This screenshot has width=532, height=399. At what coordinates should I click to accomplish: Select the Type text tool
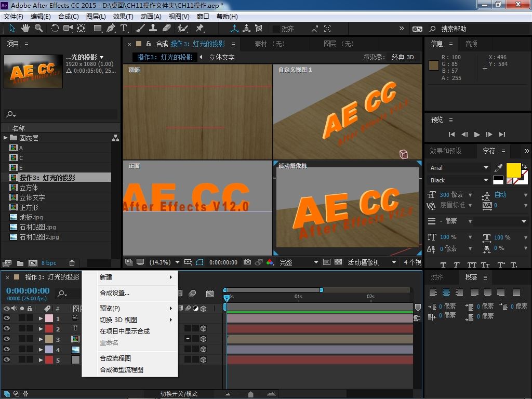[x=124, y=28]
